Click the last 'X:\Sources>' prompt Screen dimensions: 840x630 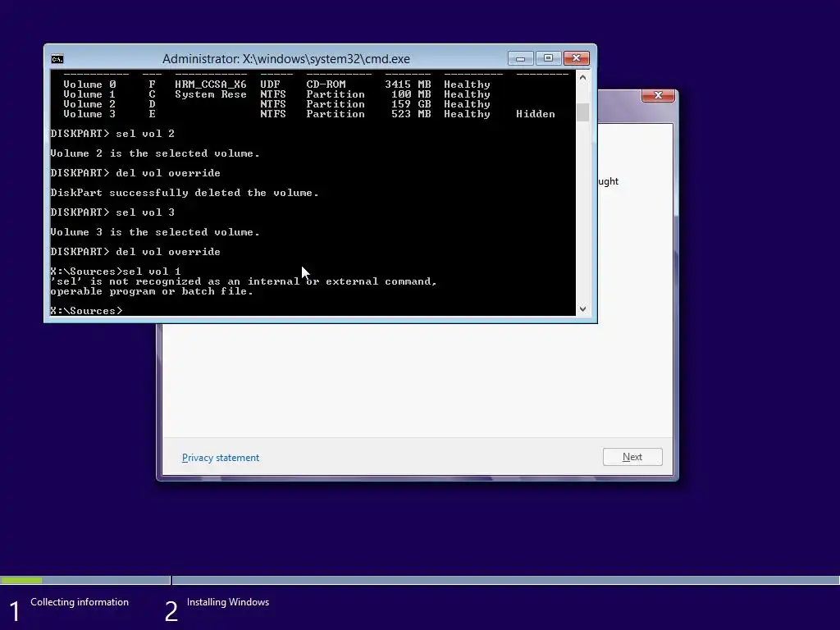pos(86,311)
